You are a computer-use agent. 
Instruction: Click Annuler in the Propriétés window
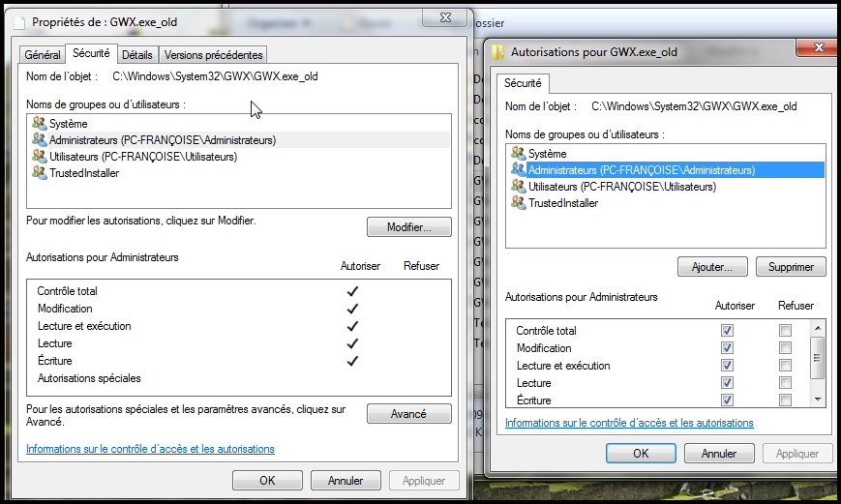tap(345, 480)
